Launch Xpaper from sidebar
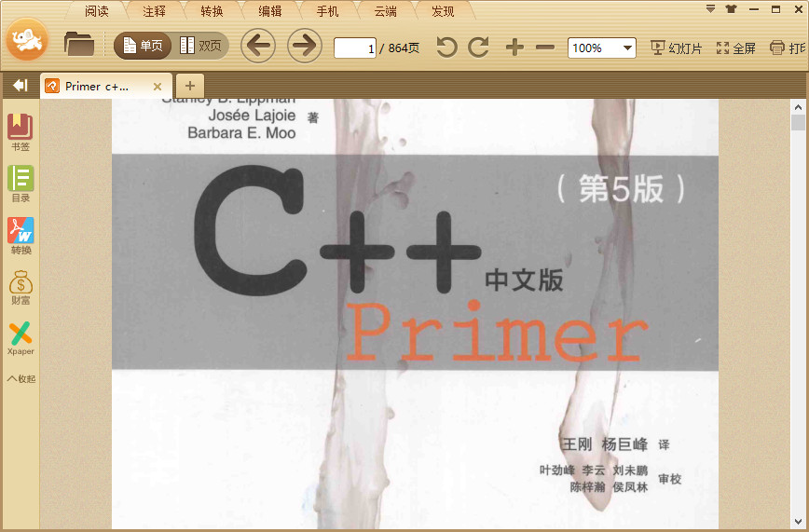The image size is (809, 532). (x=21, y=338)
